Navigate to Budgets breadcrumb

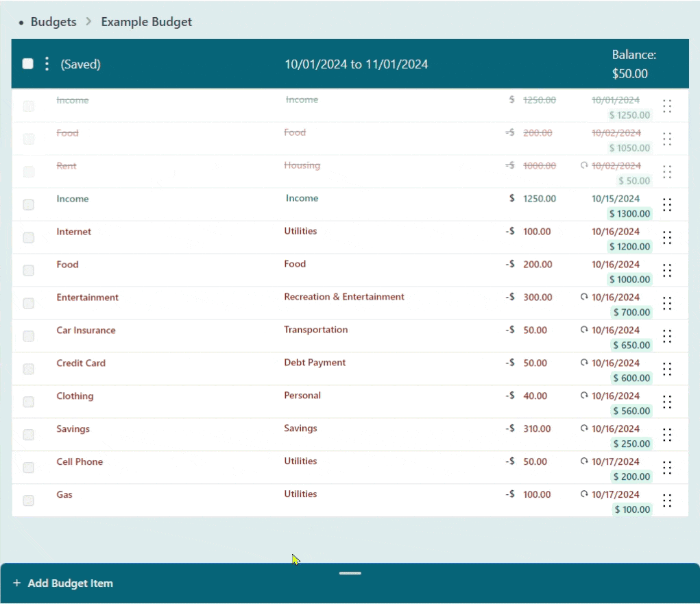pos(53,22)
